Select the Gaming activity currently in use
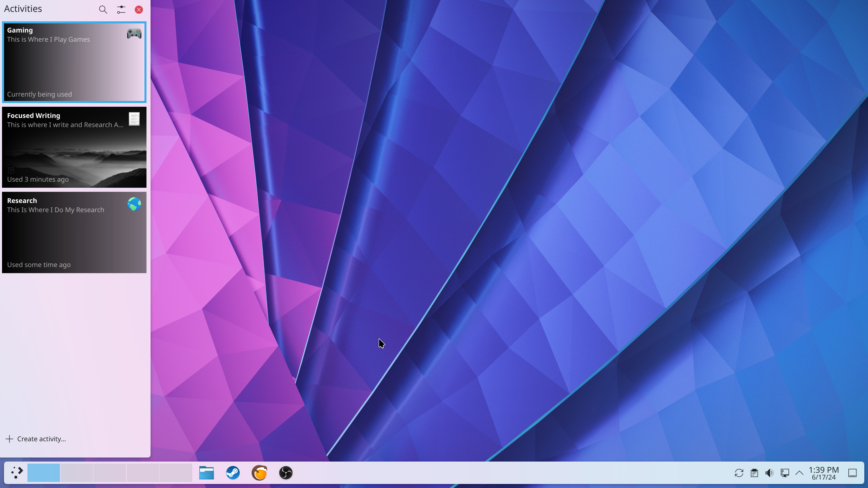Image resolution: width=868 pixels, height=488 pixels. [74, 62]
